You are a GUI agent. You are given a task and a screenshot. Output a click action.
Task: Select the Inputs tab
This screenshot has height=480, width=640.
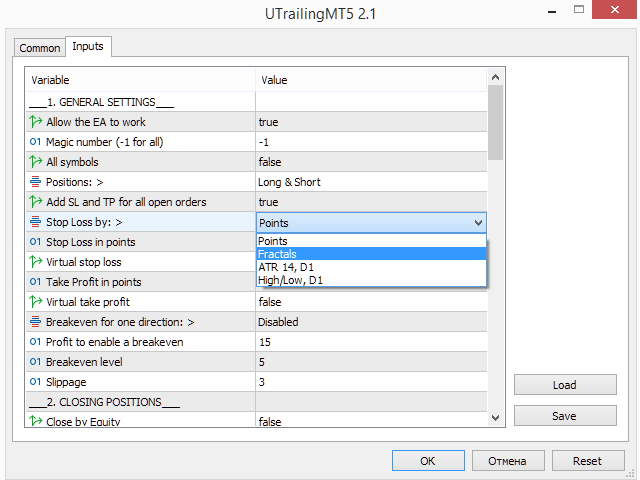coord(88,46)
